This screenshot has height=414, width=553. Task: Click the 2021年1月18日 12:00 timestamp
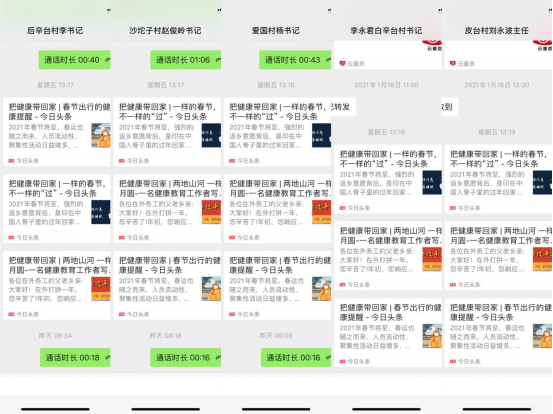pyautogui.click(x=497, y=85)
